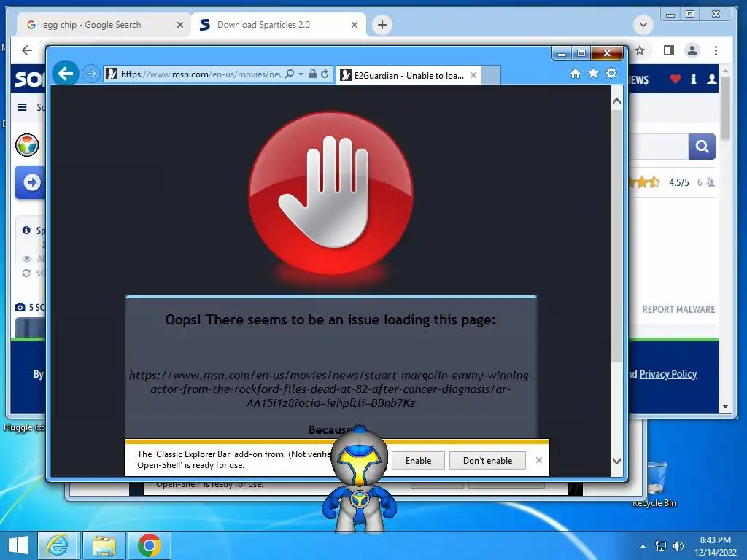Click Chrome taskbar icon
The width and height of the screenshot is (747, 560).
[x=149, y=545]
